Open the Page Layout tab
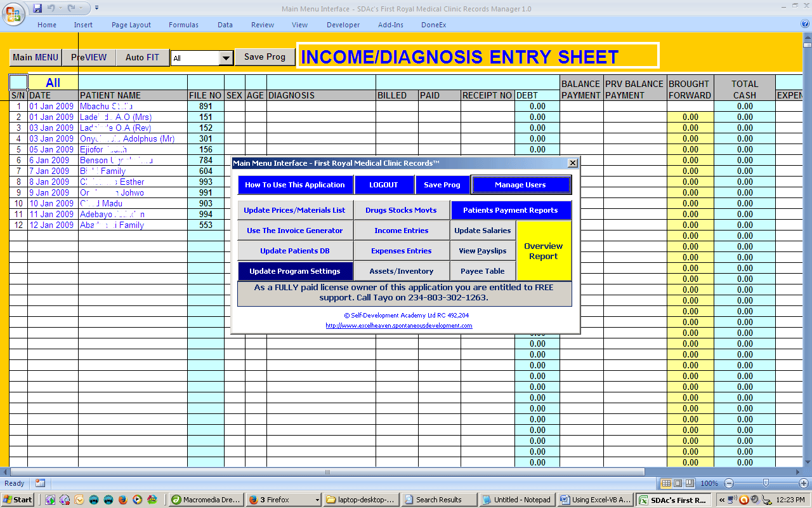Viewport: 812px width, 508px height. click(x=131, y=25)
